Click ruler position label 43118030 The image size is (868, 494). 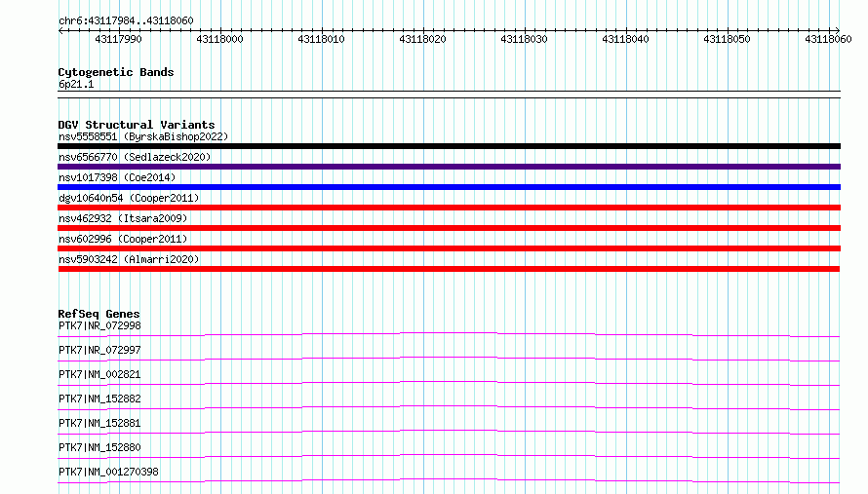point(524,39)
